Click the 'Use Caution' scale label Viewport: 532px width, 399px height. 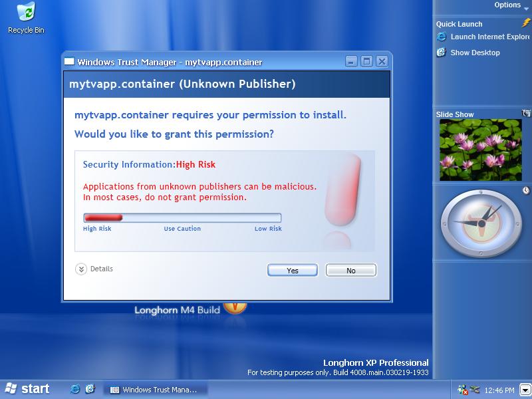182,229
